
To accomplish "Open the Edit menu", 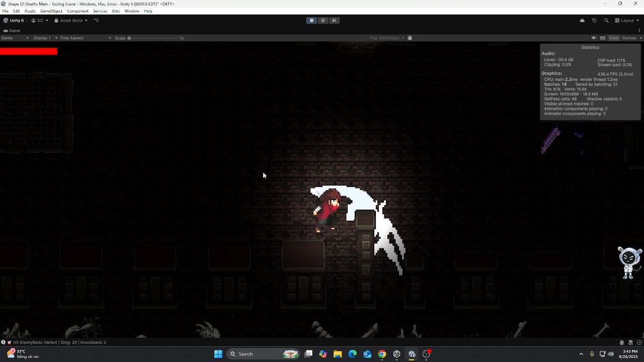I will pyautogui.click(x=17, y=11).
